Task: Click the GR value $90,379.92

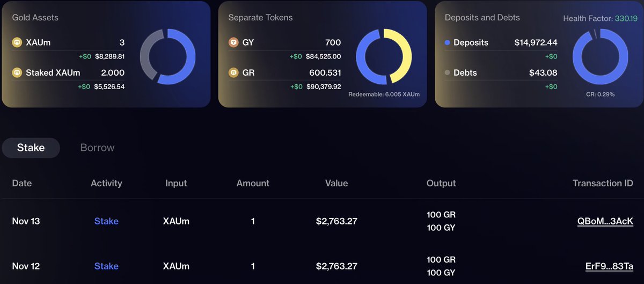Action: pos(324,86)
